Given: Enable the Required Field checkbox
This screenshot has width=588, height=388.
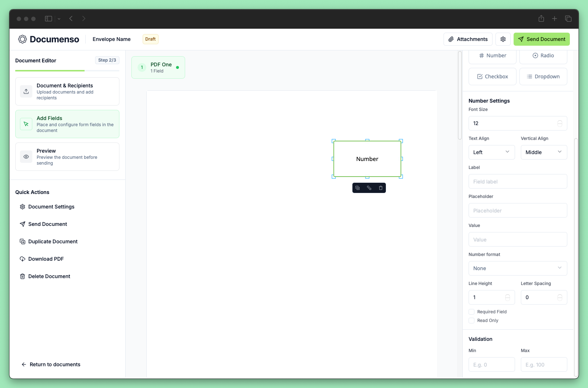Looking at the screenshot, I should [471, 312].
